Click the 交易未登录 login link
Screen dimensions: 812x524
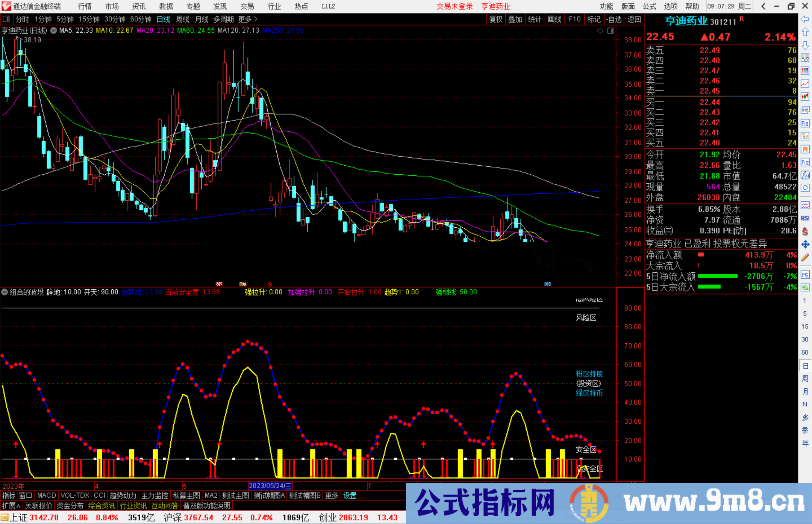point(454,6)
